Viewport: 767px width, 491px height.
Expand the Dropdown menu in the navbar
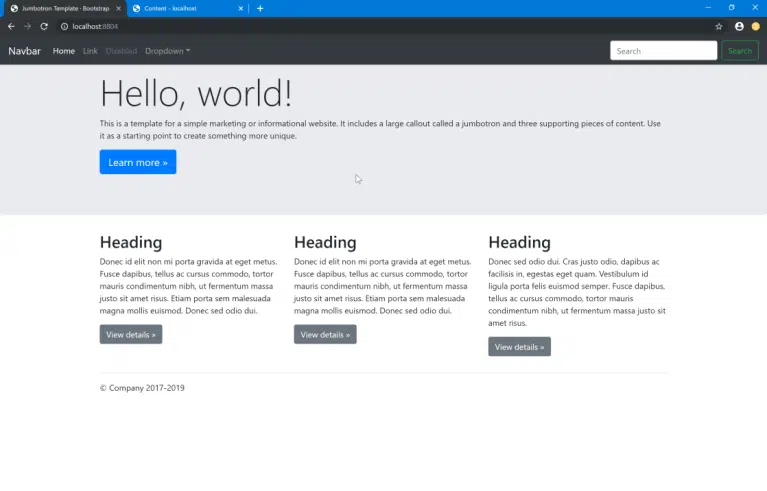(167, 51)
